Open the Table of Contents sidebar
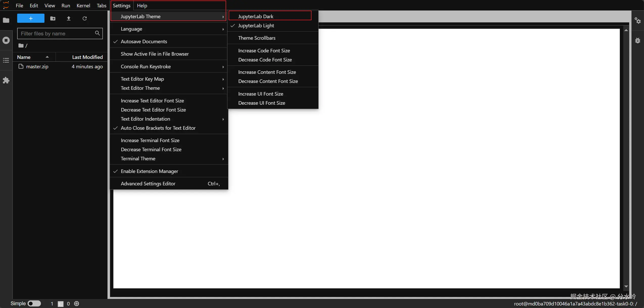Screen dimensions: 644x308 click(6, 60)
